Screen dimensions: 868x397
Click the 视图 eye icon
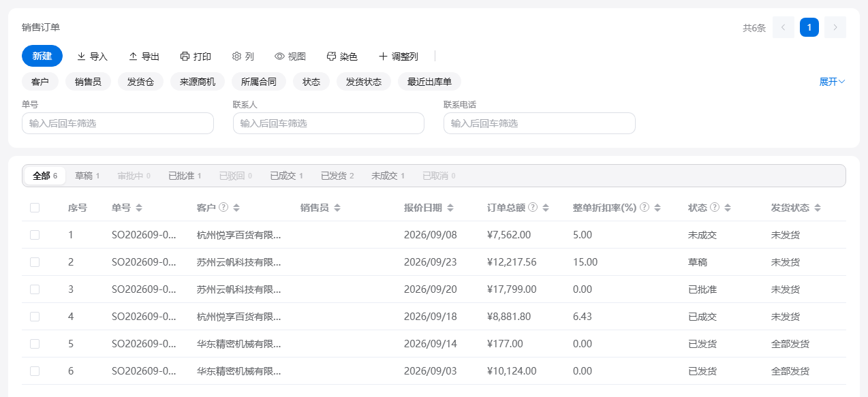click(279, 56)
